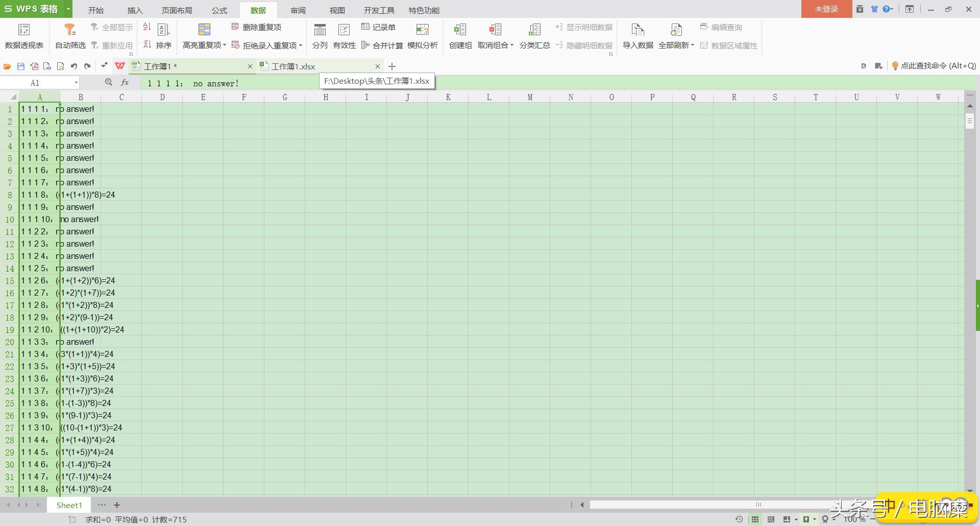The image size is (980, 526).
Task: Click 记录单 record form
Action: (378, 27)
